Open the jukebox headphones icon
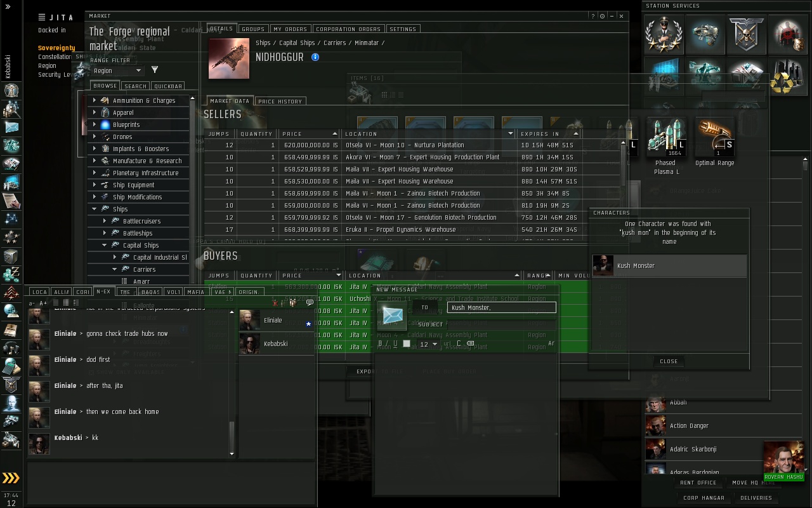This screenshot has width=812, height=508. pyautogui.click(x=11, y=348)
